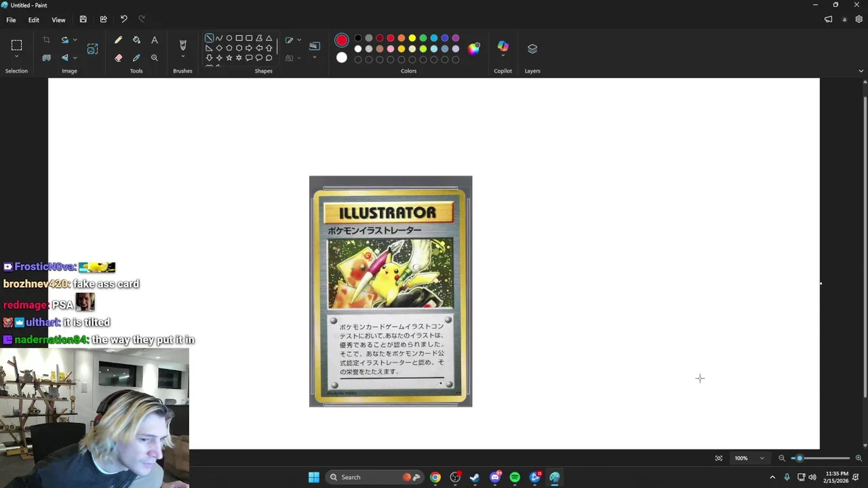Screen dimensions: 868x488
Task: Open the 100% zoom level dropdown
Action: (749, 458)
